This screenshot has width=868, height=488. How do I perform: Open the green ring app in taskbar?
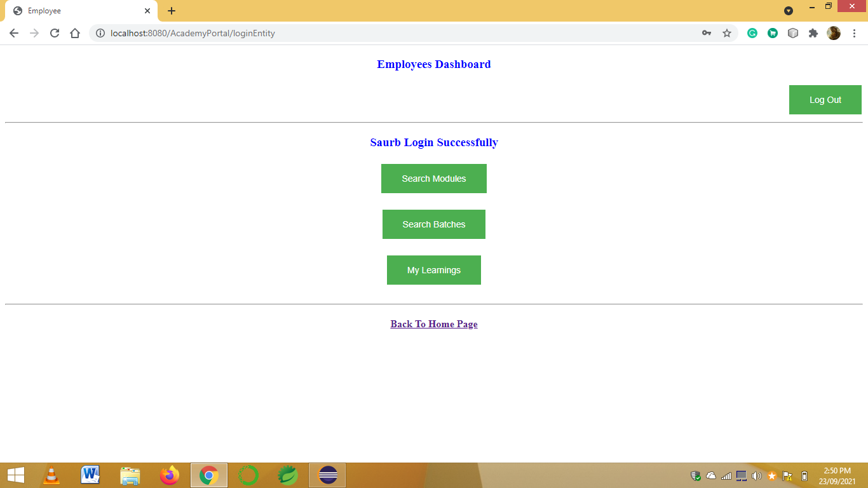coord(248,475)
